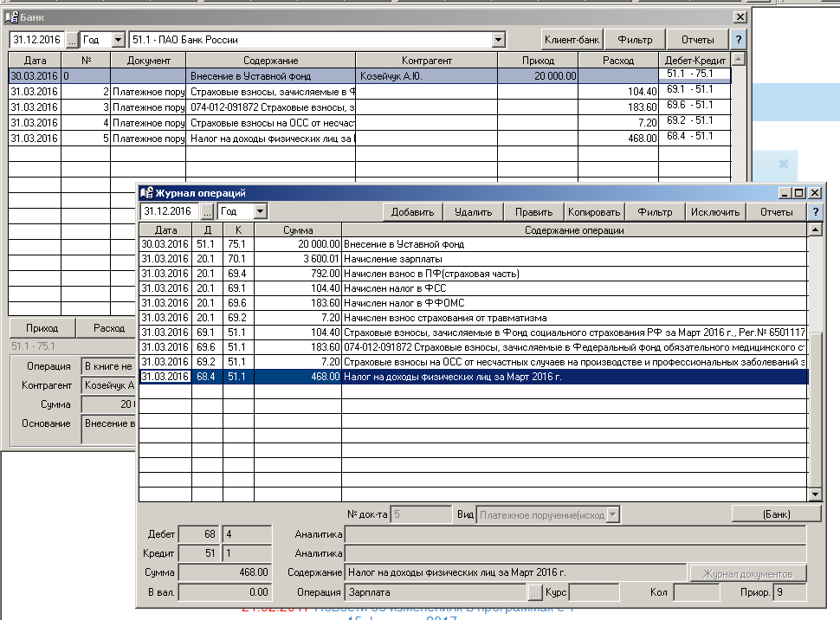The image size is (840, 620).
Task: Open date picker ellipsis in Bank window
Action: tap(71, 40)
